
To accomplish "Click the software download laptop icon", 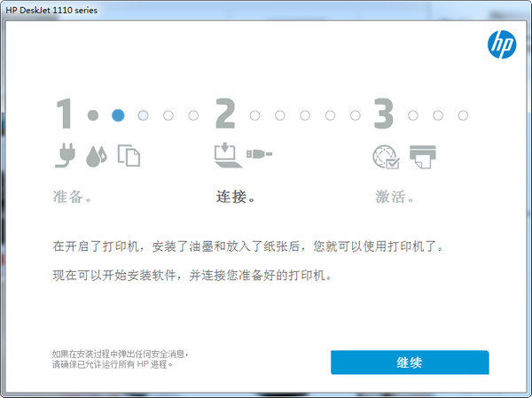I will 228,155.
